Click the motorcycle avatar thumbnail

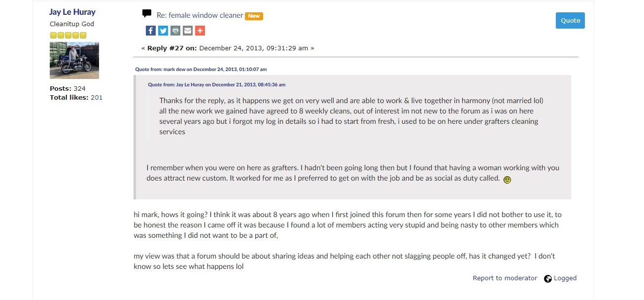click(x=74, y=61)
